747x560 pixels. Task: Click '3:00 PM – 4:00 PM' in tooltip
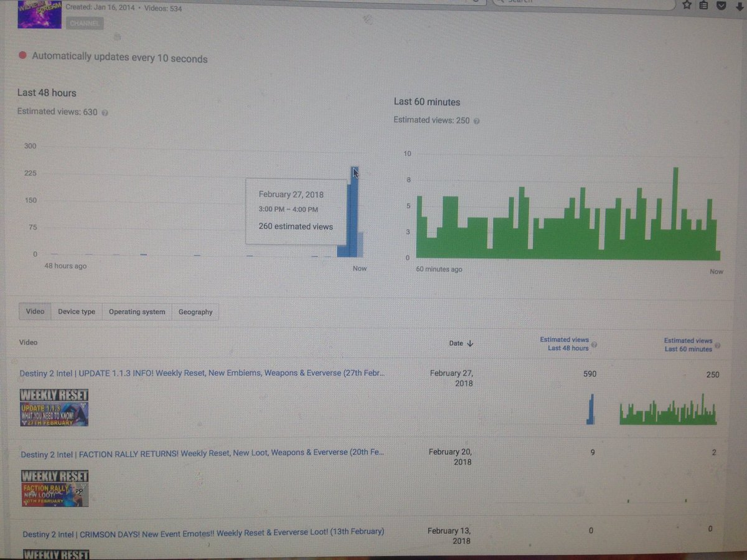click(289, 210)
